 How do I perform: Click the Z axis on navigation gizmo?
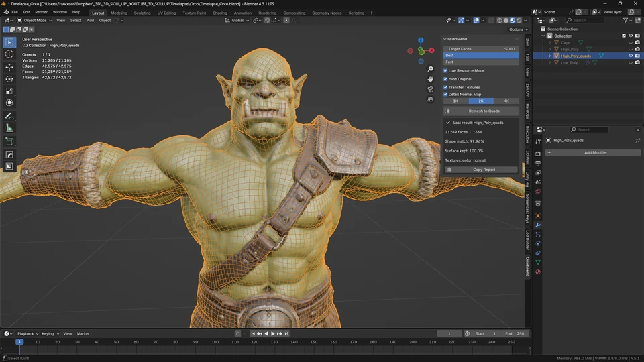point(421,40)
